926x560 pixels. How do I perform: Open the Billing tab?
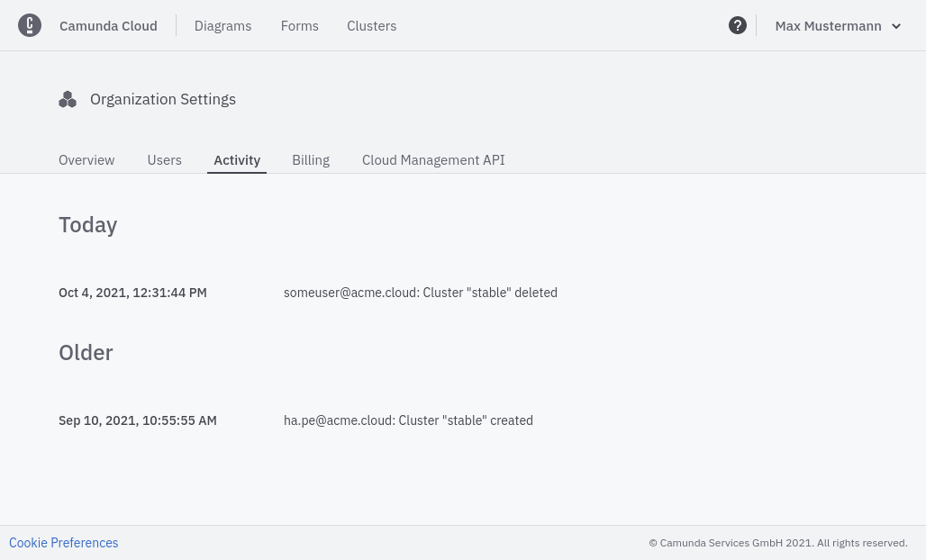click(x=311, y=160)
